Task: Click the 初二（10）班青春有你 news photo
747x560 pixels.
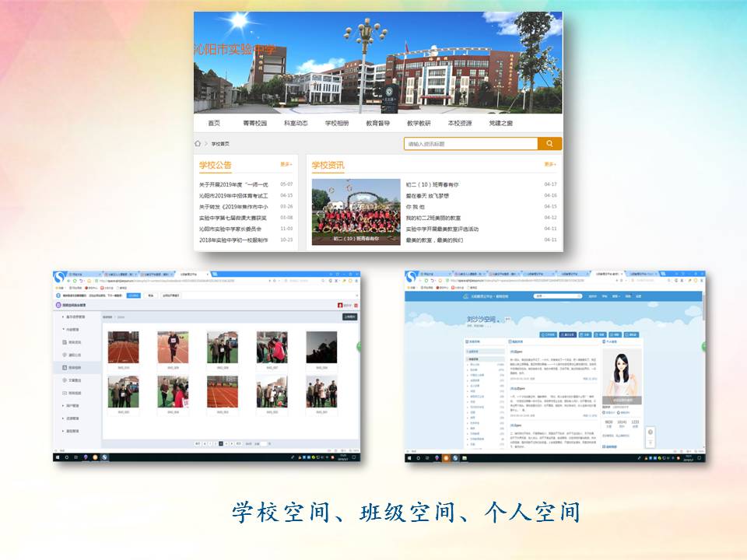Action: pos(356,212)
